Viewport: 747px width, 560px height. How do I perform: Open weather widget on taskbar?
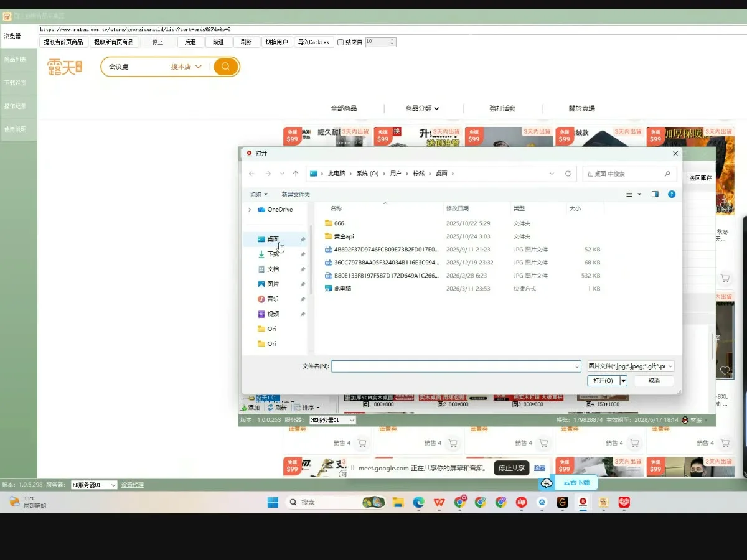[27, 502]
